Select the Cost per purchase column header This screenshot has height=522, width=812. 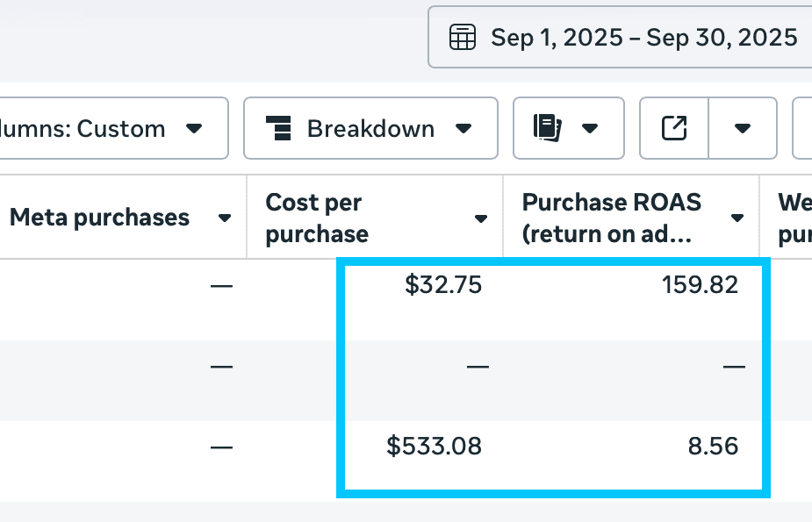[317, 218]
